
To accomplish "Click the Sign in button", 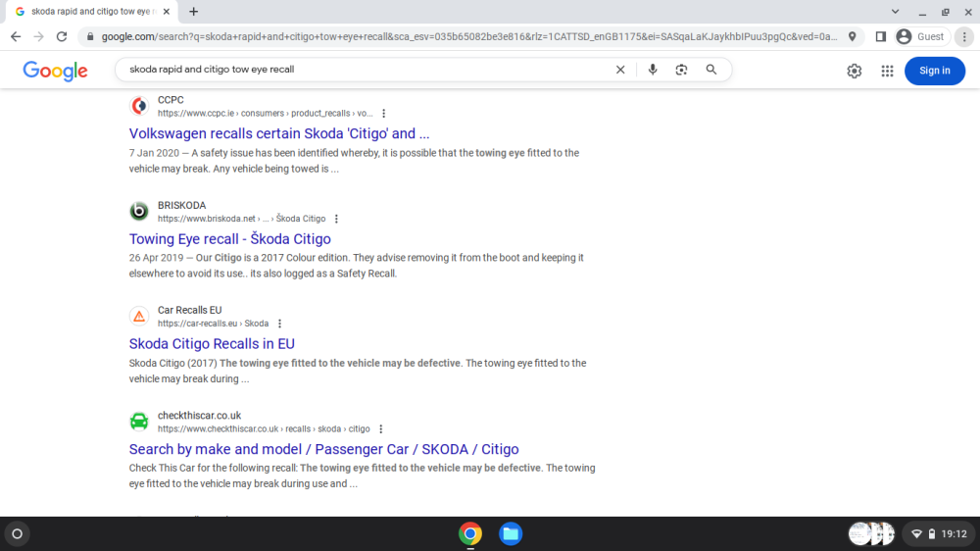I will 934,71.
